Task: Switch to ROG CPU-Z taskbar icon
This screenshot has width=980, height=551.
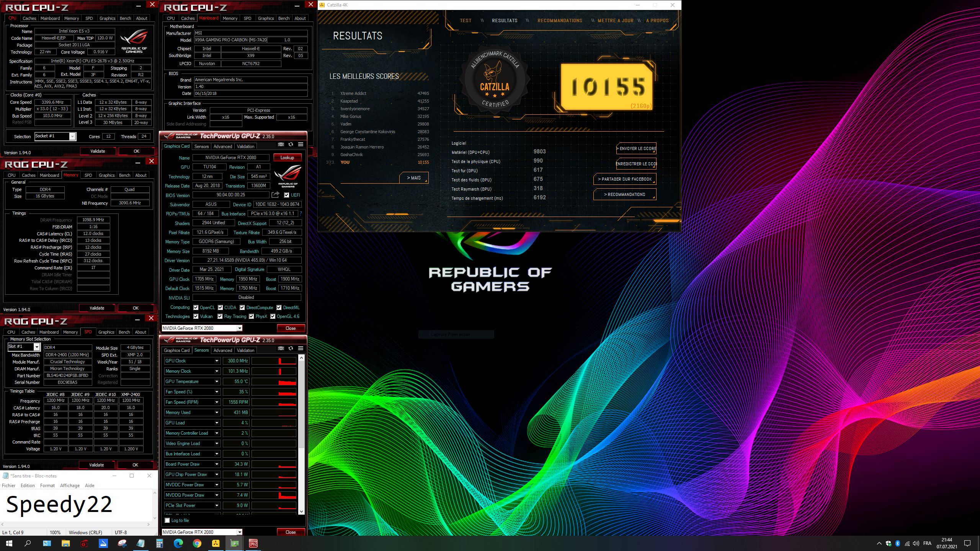Action: (253, 543)
